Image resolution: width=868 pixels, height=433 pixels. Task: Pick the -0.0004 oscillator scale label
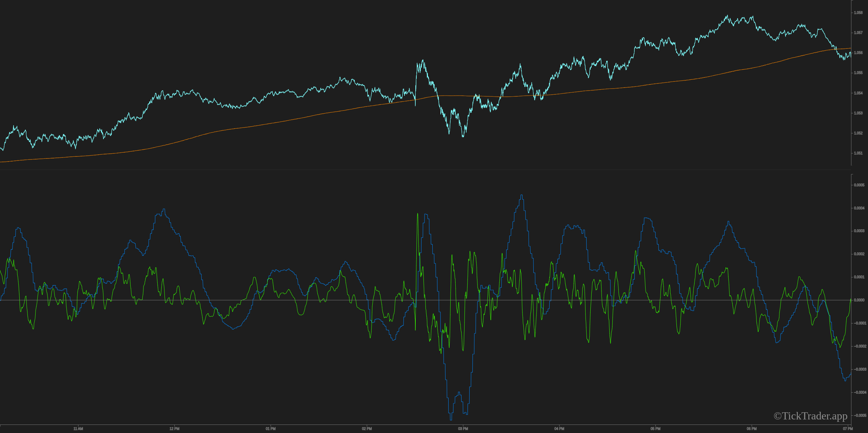[x=860, y=392]
